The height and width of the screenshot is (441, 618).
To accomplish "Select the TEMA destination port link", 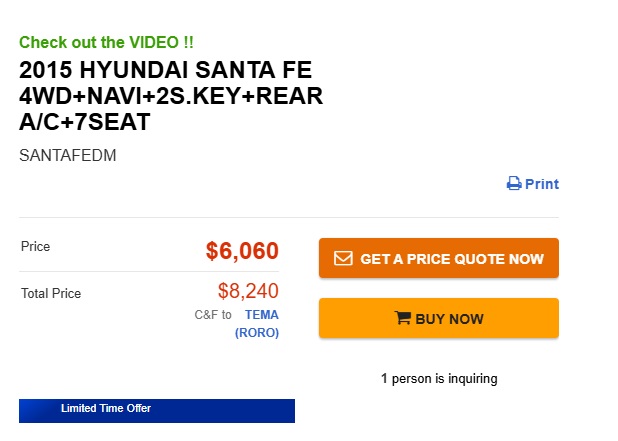I will click(262, 314).
